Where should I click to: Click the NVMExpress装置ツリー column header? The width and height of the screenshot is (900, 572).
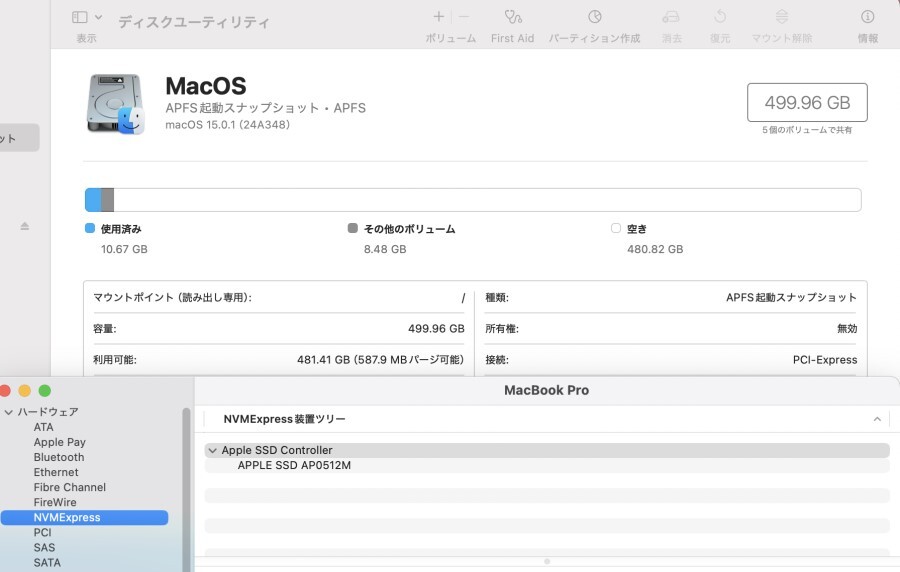pyautogui.click(x=285, y=419)
